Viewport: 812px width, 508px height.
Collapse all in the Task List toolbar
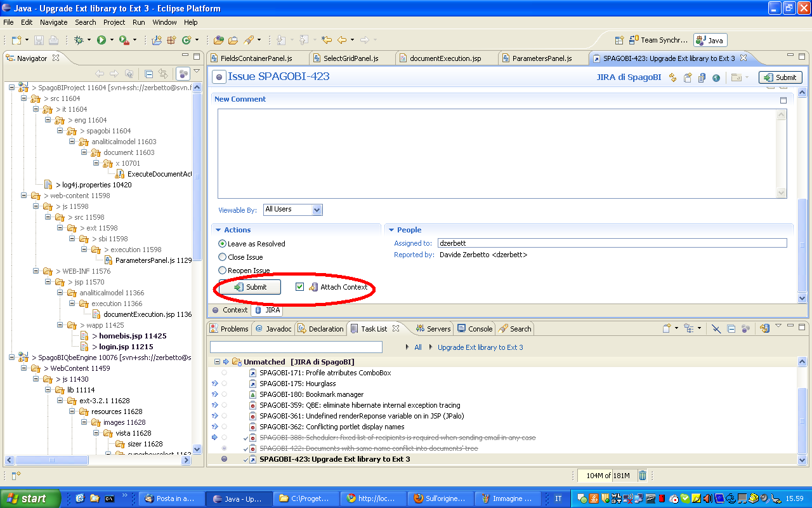click(x=731, y=328)
